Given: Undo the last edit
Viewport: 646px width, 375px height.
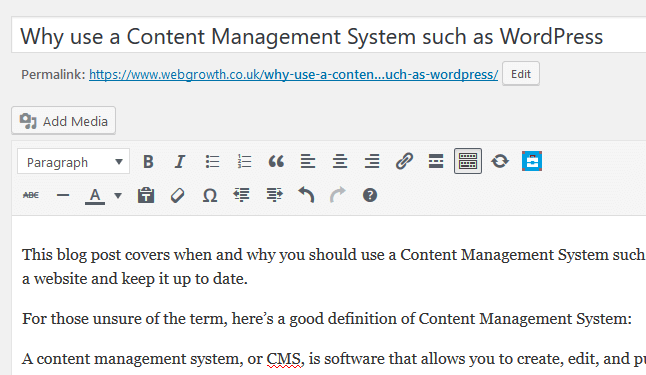Looking at the screenshot, I should pos(306,195).
